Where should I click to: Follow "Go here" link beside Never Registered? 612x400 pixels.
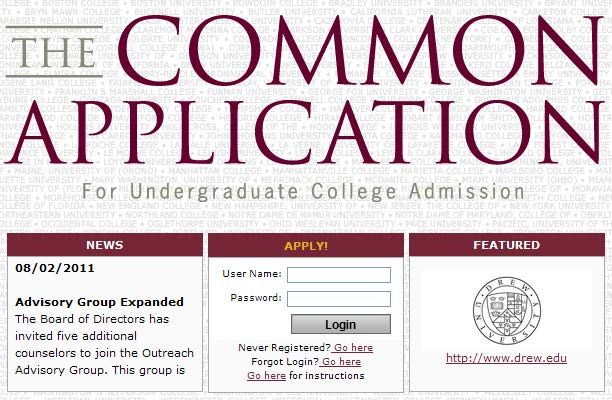352,347
